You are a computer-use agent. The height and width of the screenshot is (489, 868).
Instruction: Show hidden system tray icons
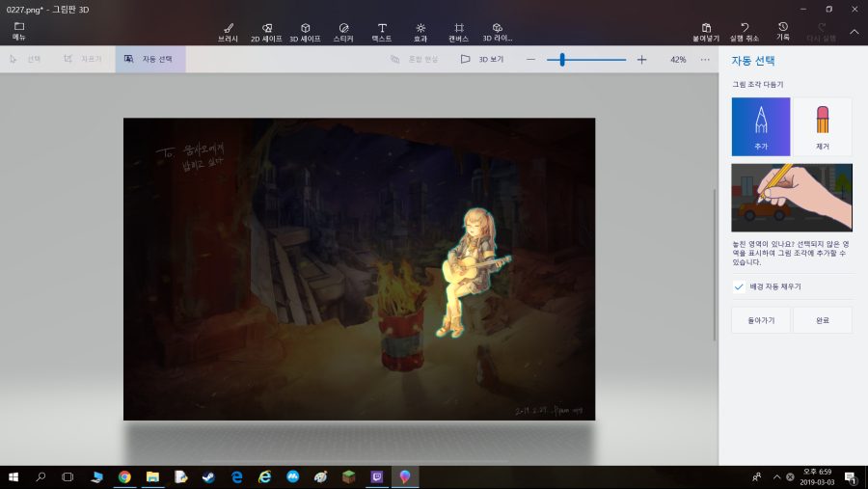pos(776,476)
